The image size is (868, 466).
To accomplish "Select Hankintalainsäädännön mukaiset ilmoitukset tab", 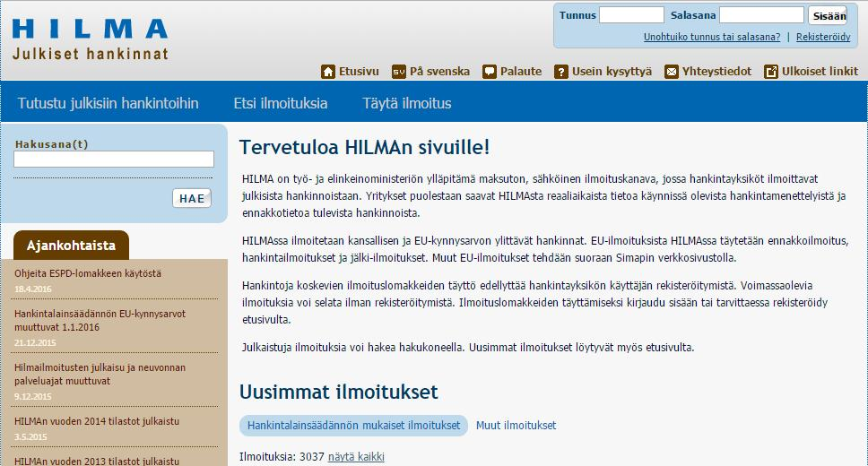I will [x=353, y=426].
